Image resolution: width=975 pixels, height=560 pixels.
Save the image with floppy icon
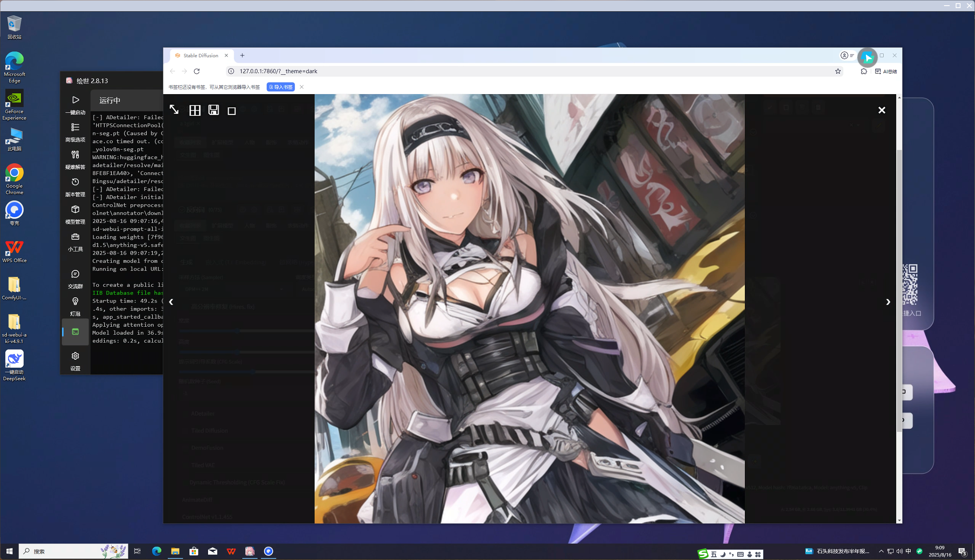pos(214,110)
